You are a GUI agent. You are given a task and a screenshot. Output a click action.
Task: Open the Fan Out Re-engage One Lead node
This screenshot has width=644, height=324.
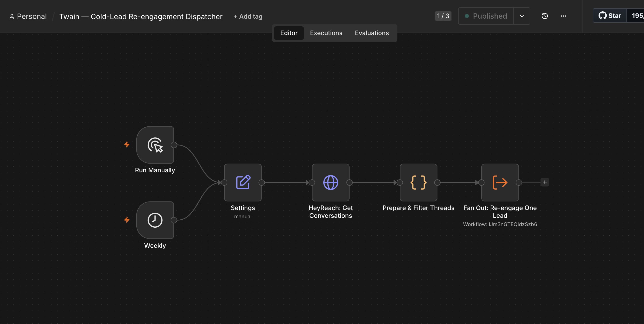click(x=500, y=182)
